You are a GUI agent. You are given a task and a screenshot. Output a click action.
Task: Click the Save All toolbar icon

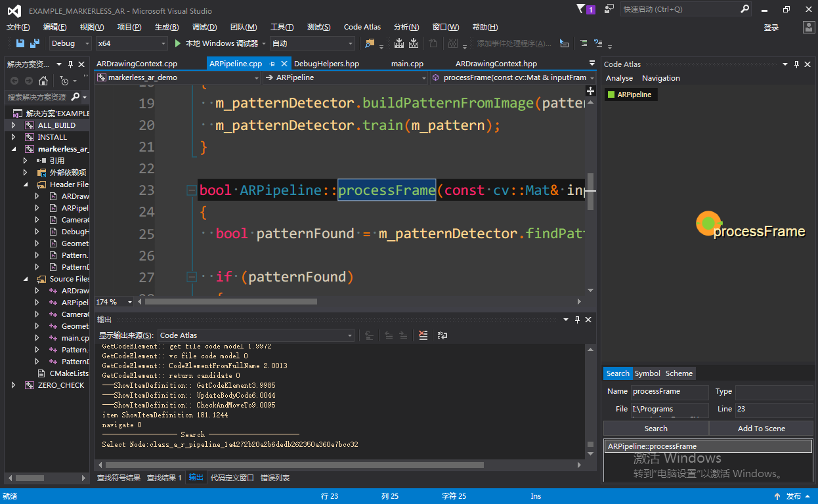pyautogui.click(x=34, y=43)
